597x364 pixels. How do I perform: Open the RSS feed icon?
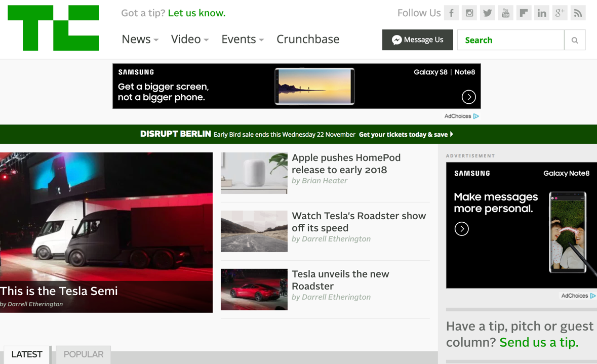click(x=578, y=13)
